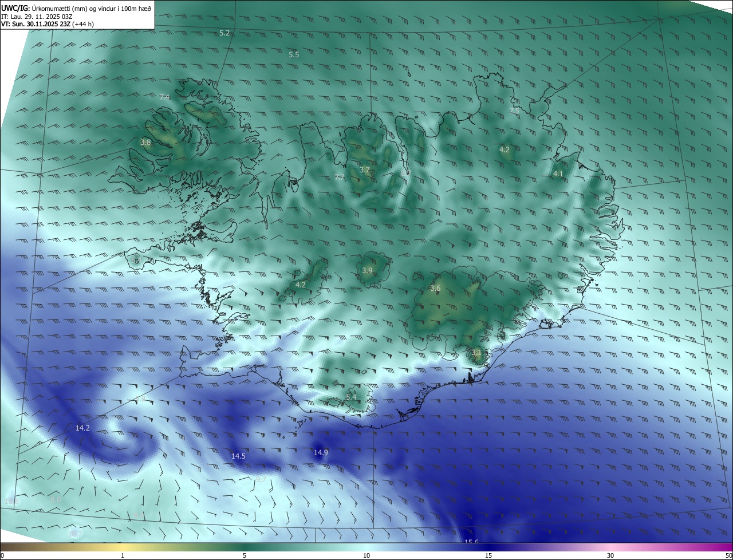Click the 3.9 value on the Hofsjökull glacier
This screenshot has width=733, height=560.
367,271
